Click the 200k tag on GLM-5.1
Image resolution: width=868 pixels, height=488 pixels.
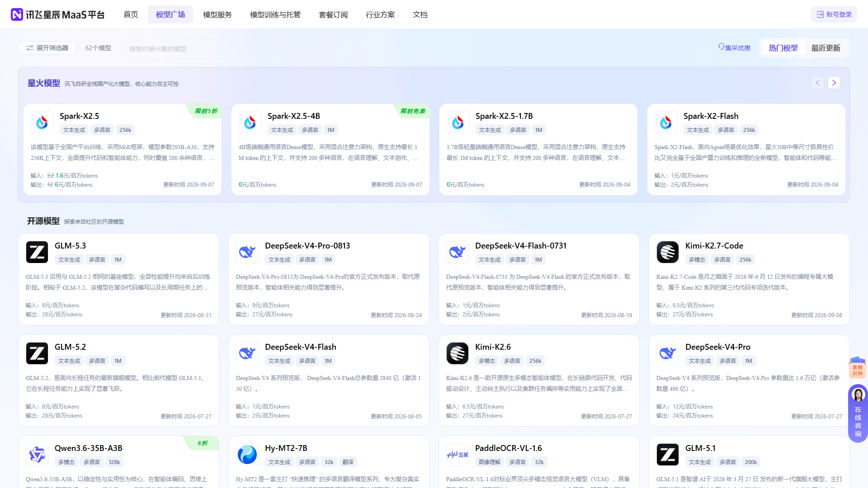pos(751,462)
